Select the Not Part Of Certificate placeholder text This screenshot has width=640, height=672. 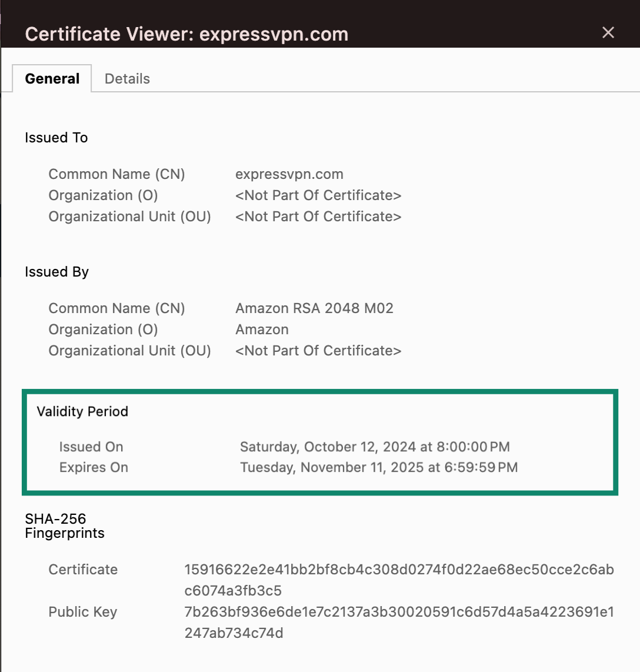point(318,195)
